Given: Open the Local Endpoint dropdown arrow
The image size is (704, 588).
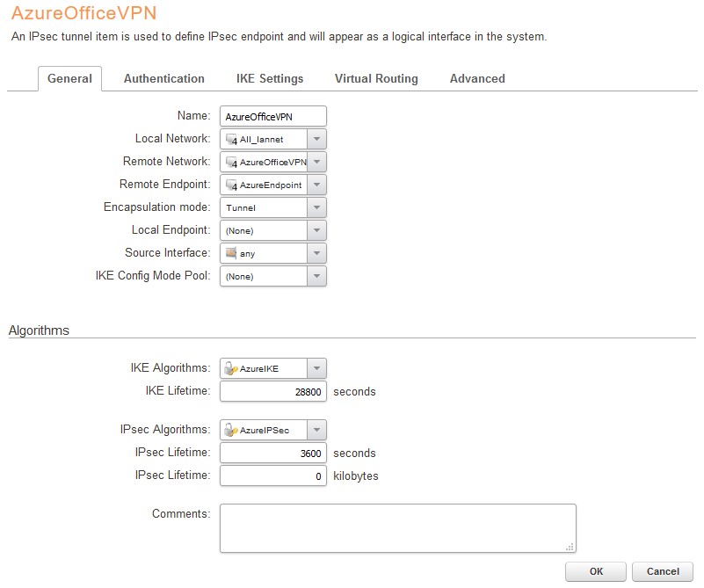Looking at the screenshot, I should (x=316, y=230).
